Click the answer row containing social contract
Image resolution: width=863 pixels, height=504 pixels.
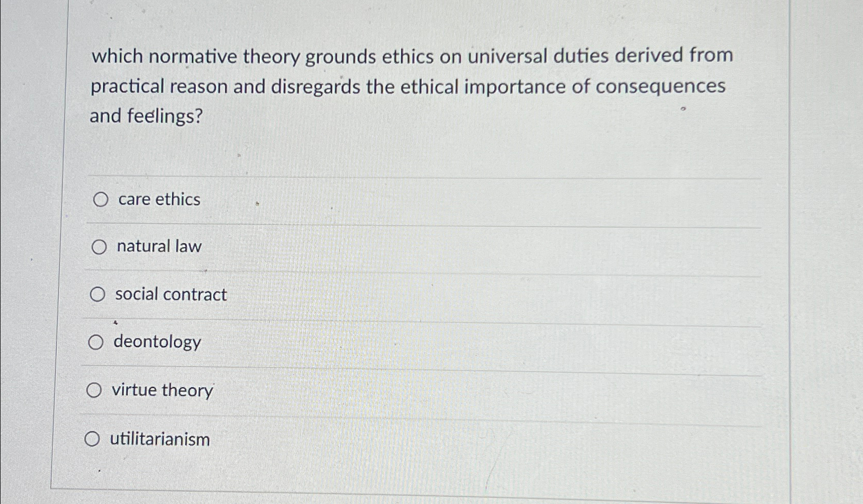click(x=359, y=294)
